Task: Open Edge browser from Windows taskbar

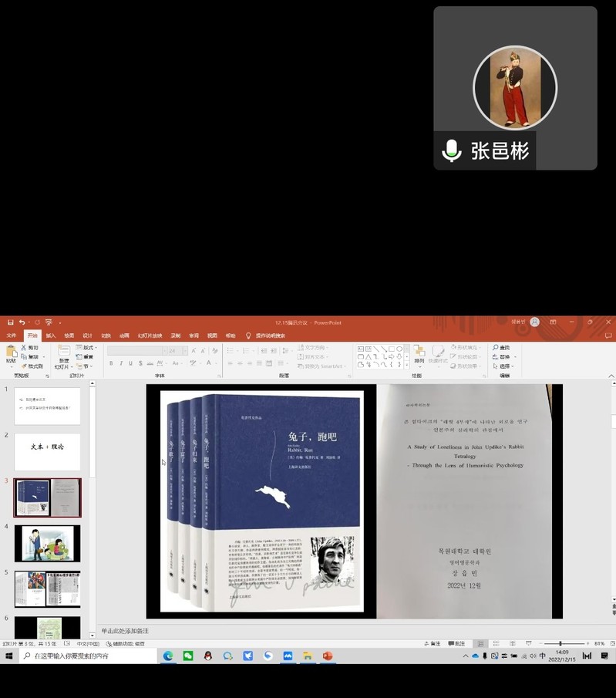Action: coord(168,656)
